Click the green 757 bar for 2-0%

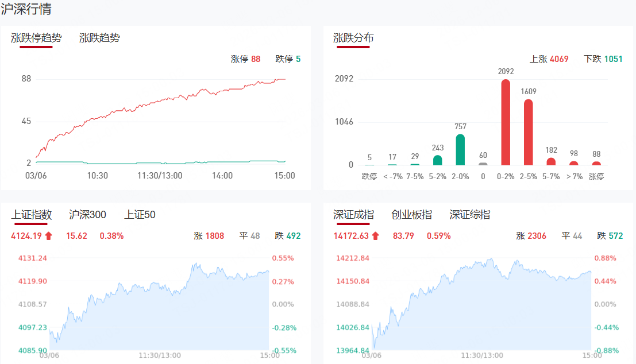click(x=460, y=150)
